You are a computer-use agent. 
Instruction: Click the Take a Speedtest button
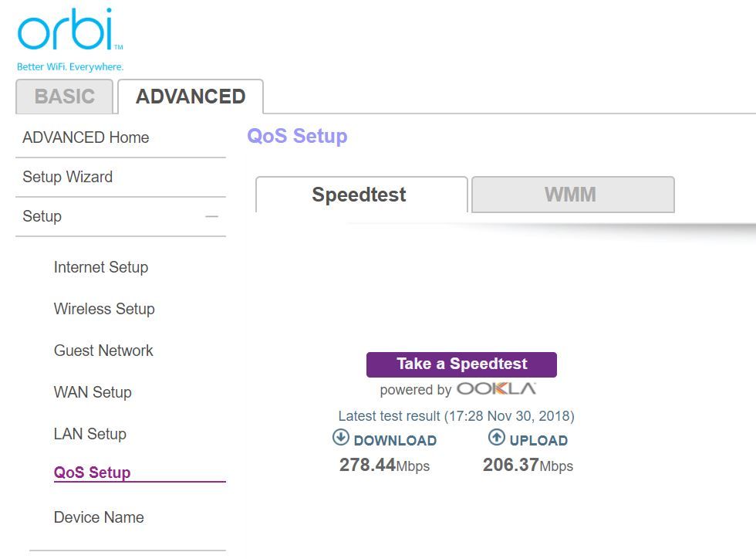(x=461, y=364)
